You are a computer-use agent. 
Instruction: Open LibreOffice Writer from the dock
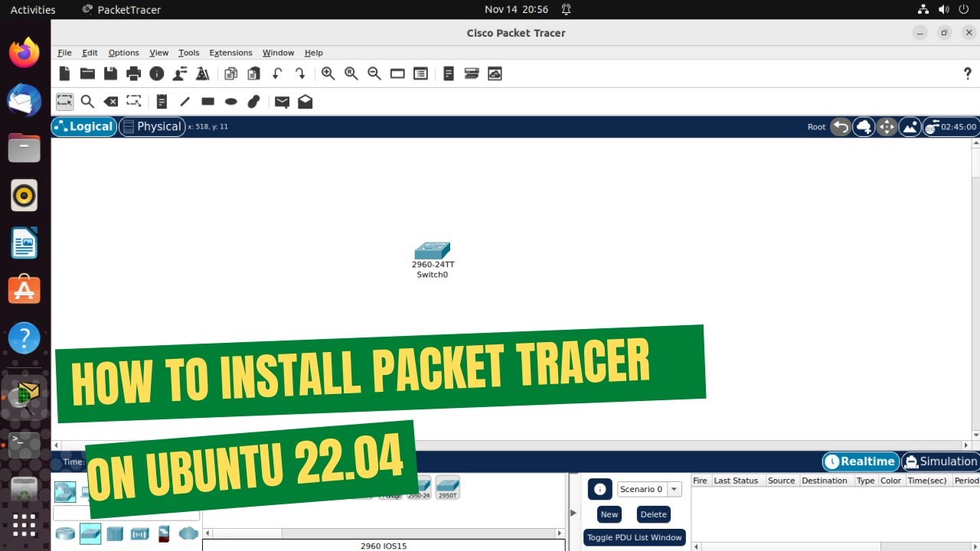click(x=24, y=243)
